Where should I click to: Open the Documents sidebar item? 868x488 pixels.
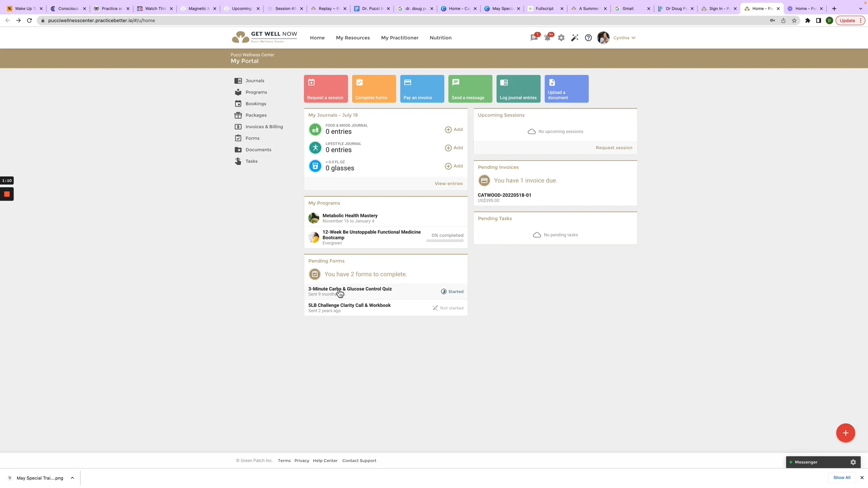(x=259, y=150)
